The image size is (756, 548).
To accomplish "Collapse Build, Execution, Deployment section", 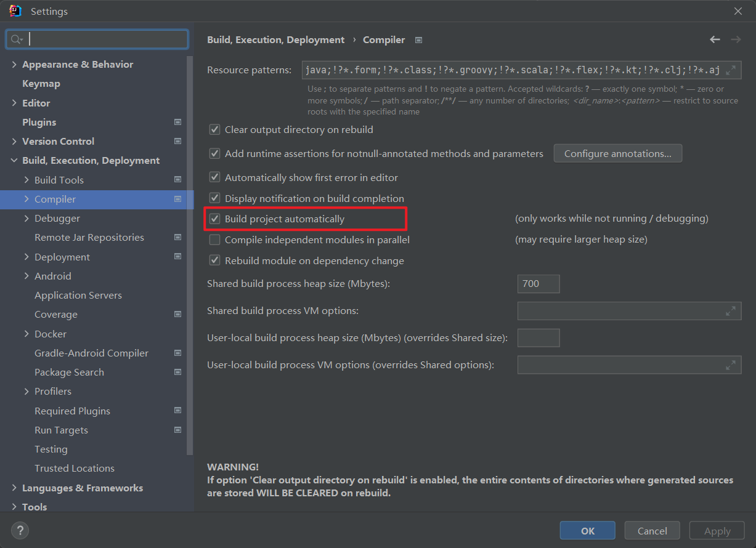I will [14, 161].
